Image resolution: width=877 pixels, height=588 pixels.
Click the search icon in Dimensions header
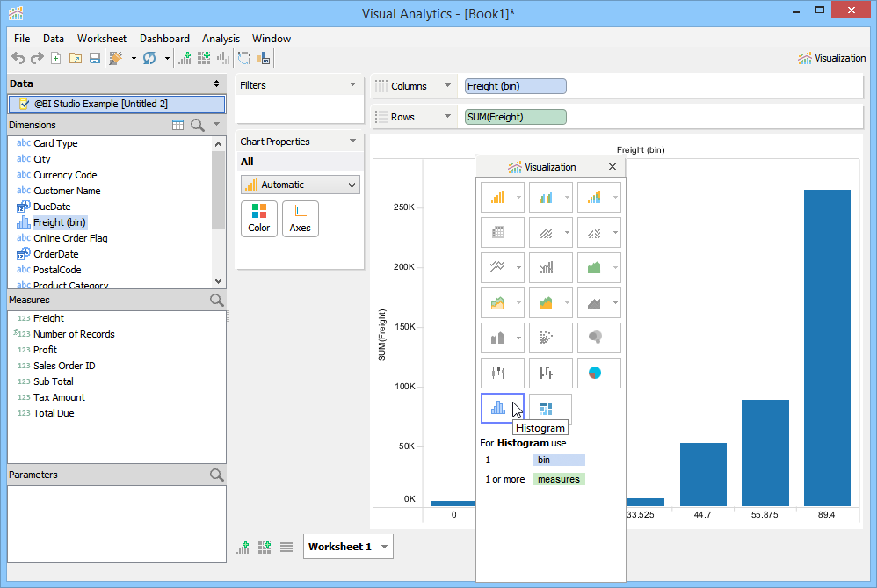[198, 125]
